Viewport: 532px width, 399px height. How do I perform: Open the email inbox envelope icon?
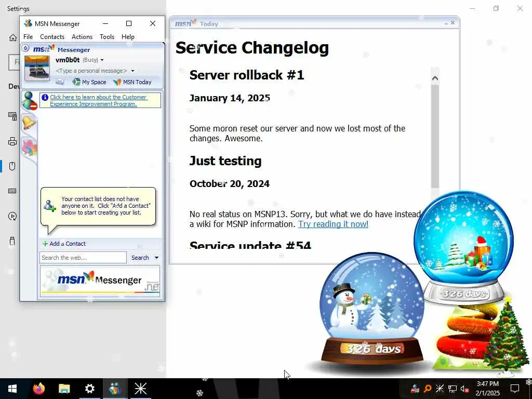pyautogui.click(x=60, y=82)
